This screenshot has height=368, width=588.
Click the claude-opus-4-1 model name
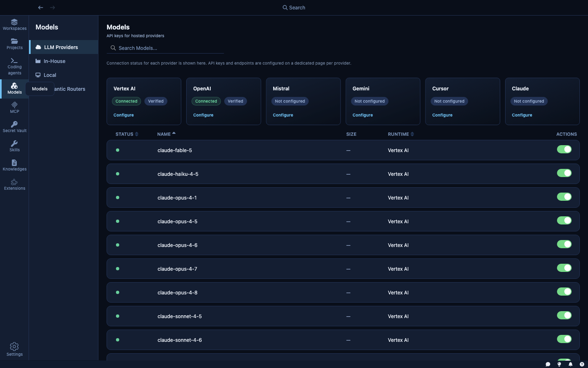click(x=177, y=197)
